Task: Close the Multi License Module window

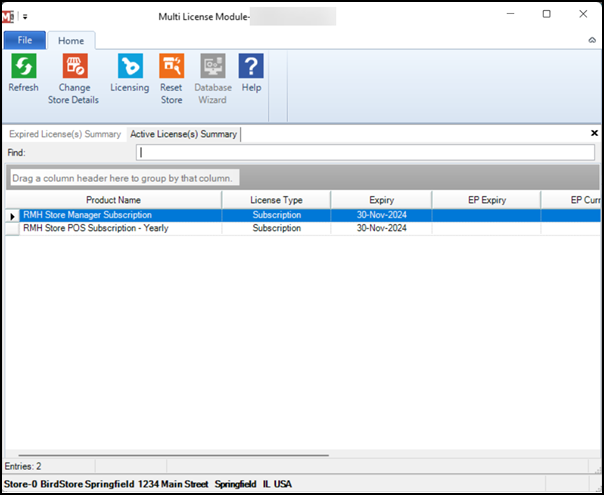Action: pyautogui.click(x=583, y=14)
